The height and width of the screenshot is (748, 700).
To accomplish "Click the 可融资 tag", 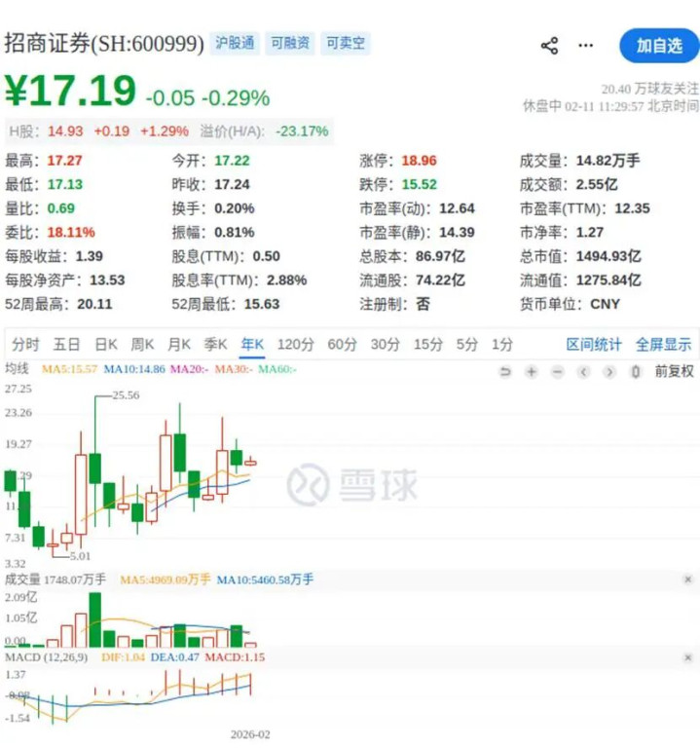I will click(x=290, y=44).
